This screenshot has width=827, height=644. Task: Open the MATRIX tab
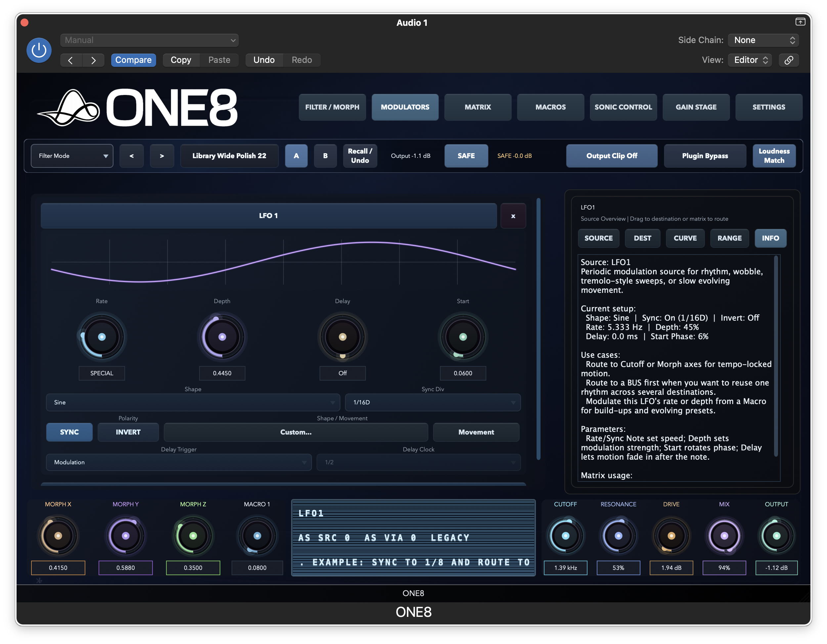pos(477,107)
